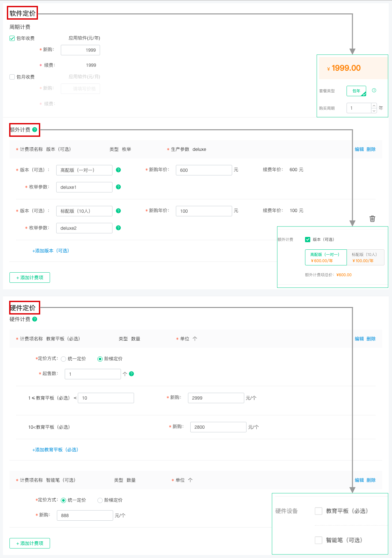Click help icon next to 标配版（10人）field
392x558 pixels.
(118, 211)
